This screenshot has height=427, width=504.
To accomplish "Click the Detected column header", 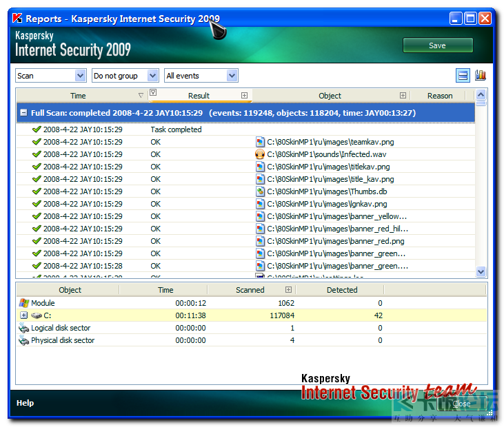I will (x=342, y=290).
